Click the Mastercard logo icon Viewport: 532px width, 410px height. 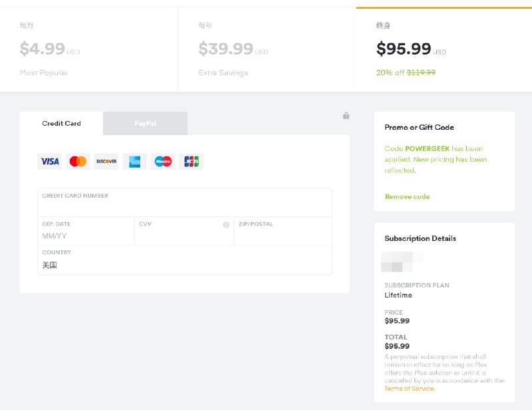78,161
